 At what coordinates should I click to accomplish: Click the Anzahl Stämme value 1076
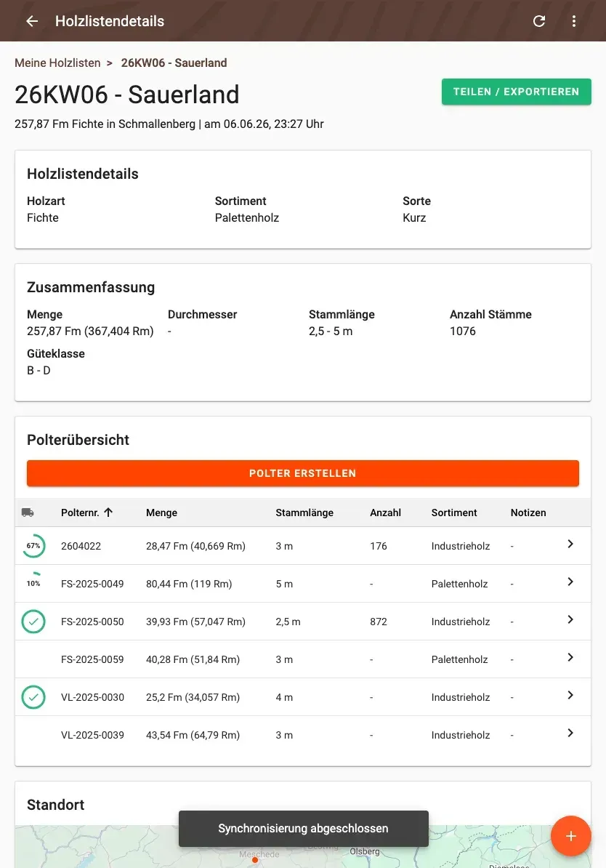point(463,331)
